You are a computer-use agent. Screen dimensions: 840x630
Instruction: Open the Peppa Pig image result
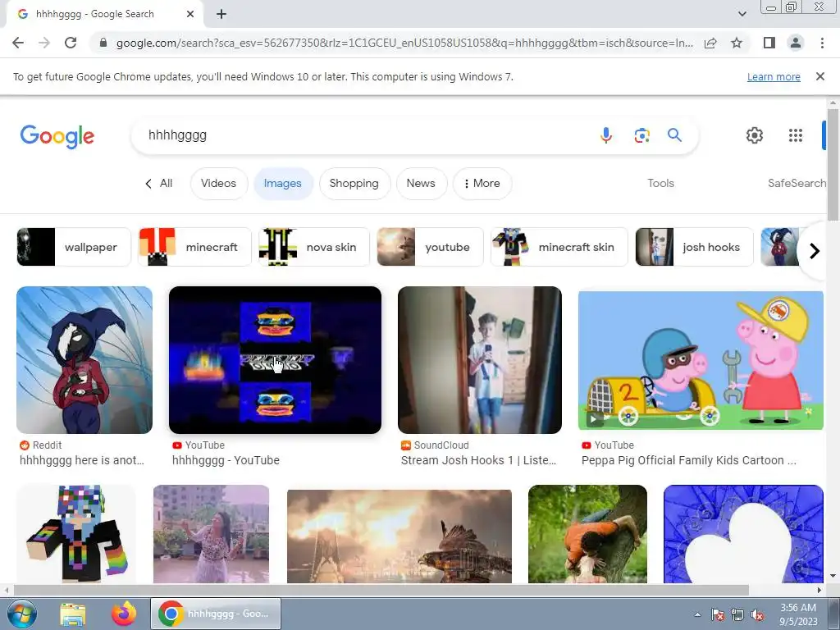pyautogui.click(x=701, y=360)
